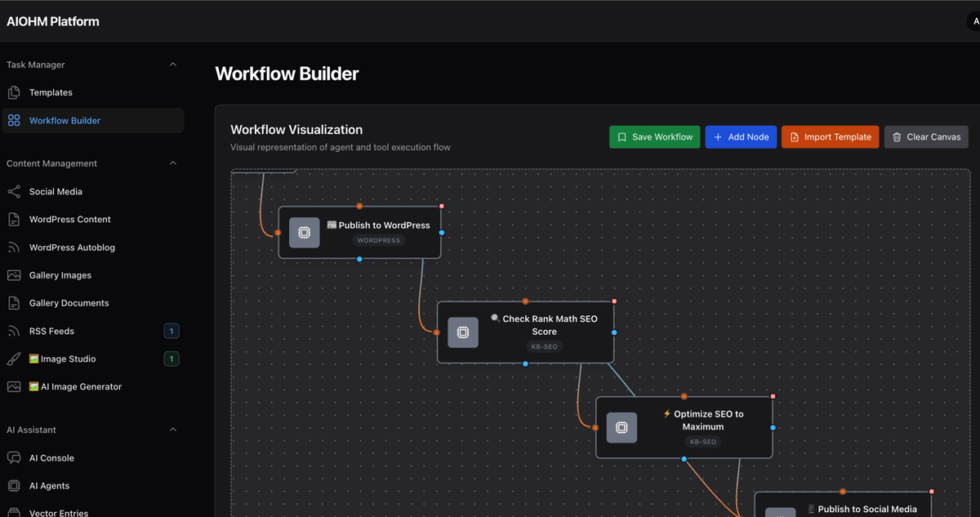Delete the Check Rank Math SEO Score node
Screen dimensions: 980x517
(x=614, y=301)
